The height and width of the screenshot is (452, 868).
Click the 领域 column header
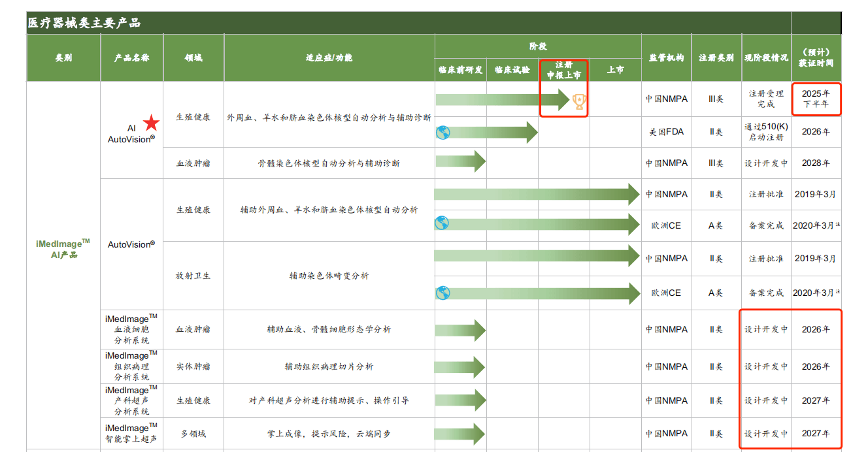tap(193, 57)
